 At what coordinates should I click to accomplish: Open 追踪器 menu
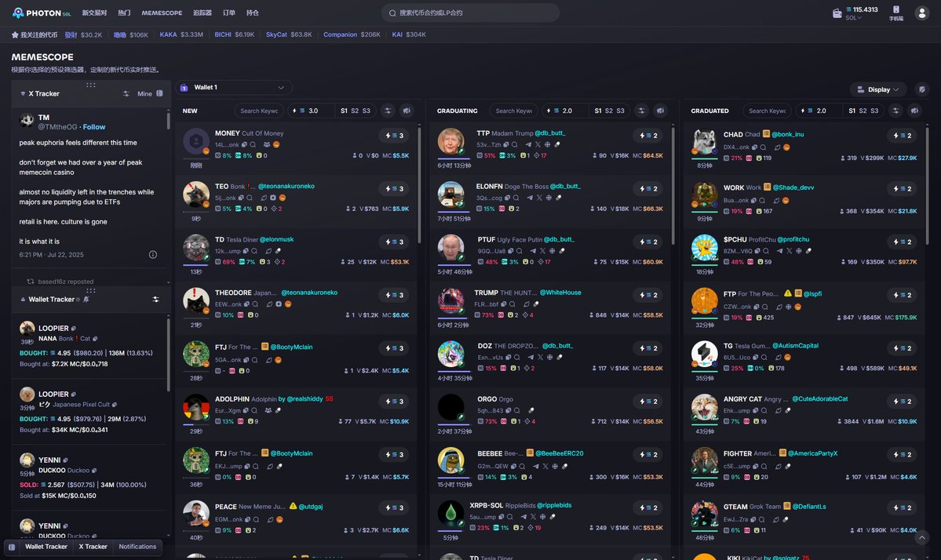pyautogui.click(x=202, y=13)
